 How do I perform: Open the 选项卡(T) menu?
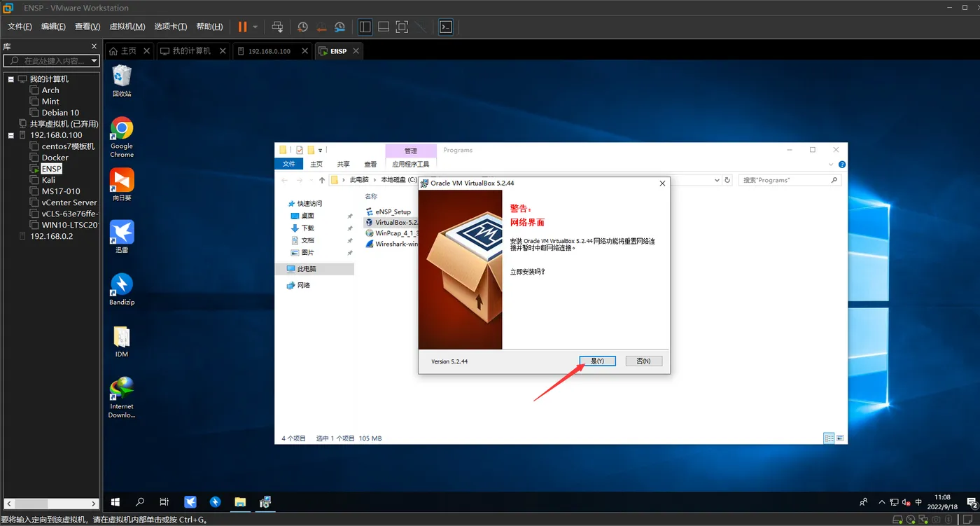pyautogui.click(x=171, y=27)
